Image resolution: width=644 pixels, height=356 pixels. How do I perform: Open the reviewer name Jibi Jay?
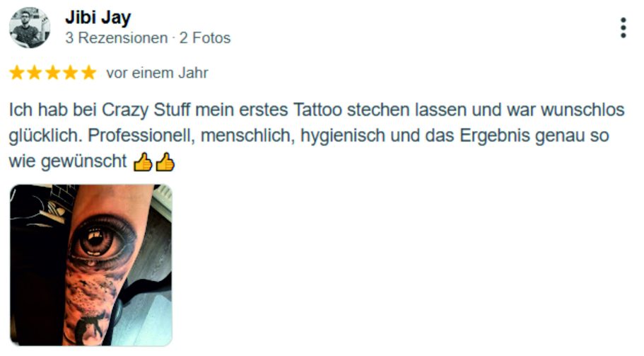click(x=98, y=17)
